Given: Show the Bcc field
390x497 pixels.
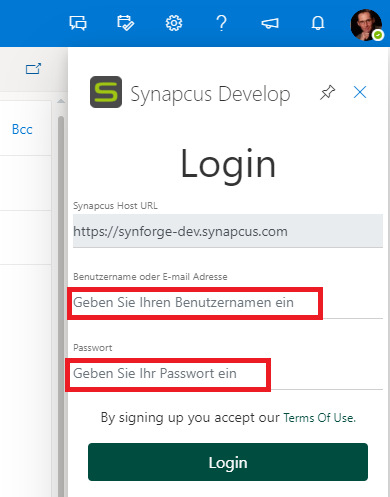Looking at the screenshot, I should (x=22, y=129).
